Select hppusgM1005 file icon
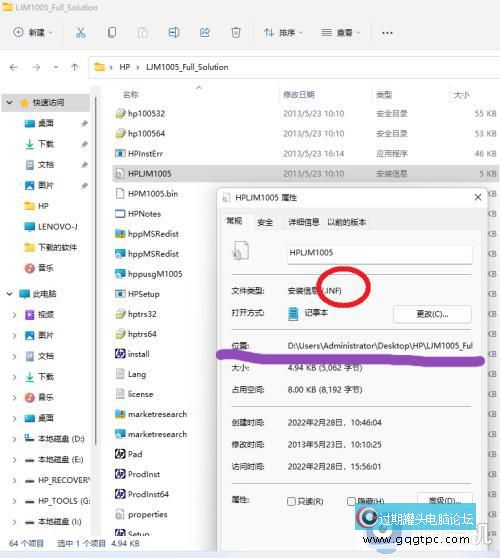This screenshot has width=500, height=558. [120, 274]
